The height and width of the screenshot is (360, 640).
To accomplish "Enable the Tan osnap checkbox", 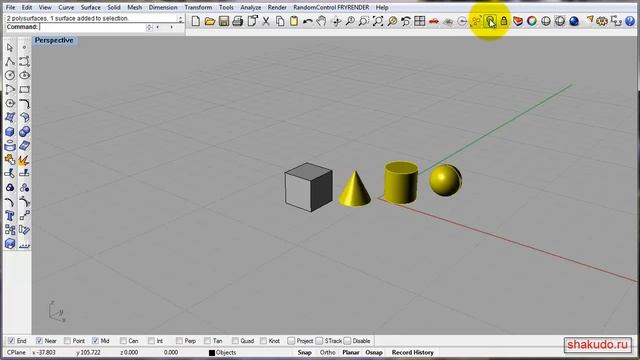I will point(207,341).
